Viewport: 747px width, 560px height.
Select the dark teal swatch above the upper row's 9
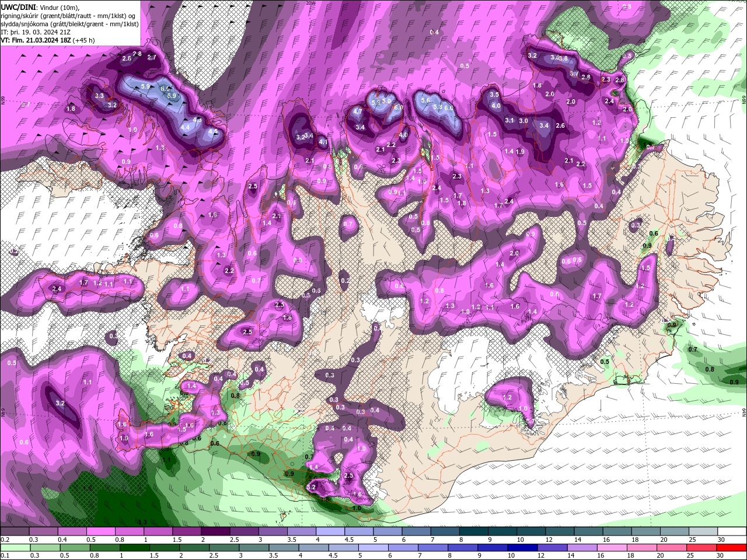pos(502,531)
